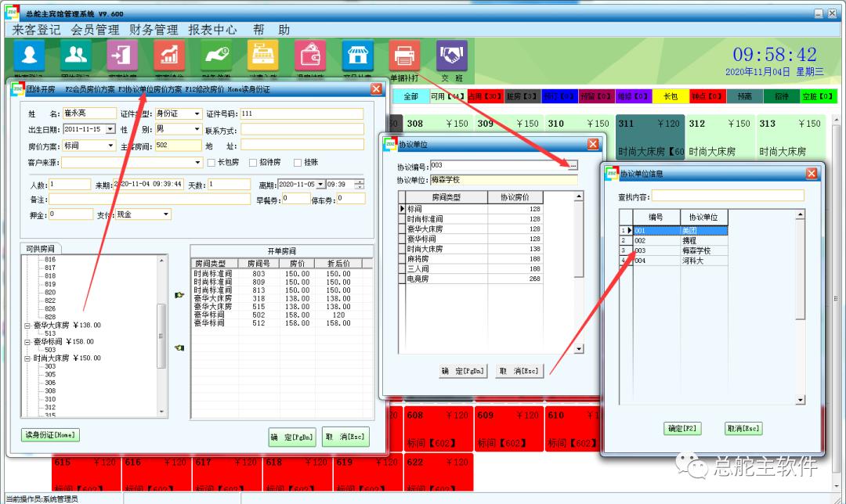
Task: Click the 读身份证[Home] button
Action: coord(50,435)
